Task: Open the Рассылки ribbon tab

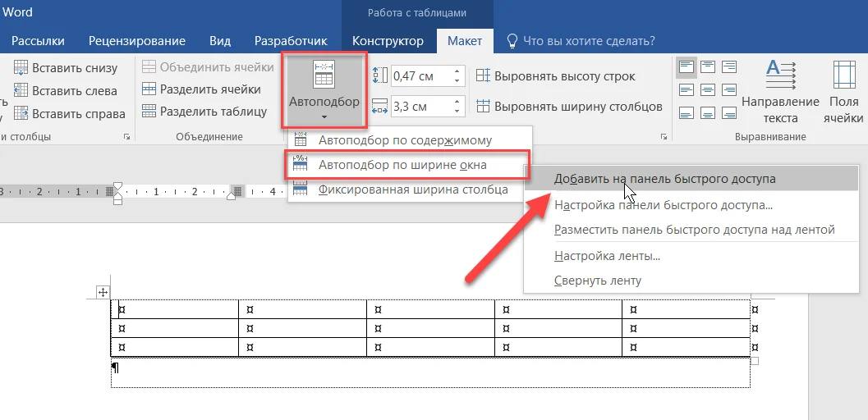Action: (x=39, y=41)
